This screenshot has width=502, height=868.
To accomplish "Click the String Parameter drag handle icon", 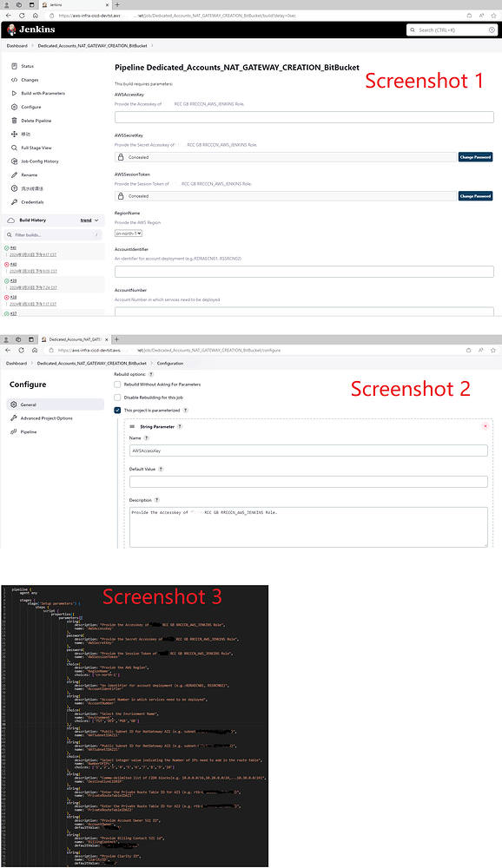I will [x=132, y=427].
